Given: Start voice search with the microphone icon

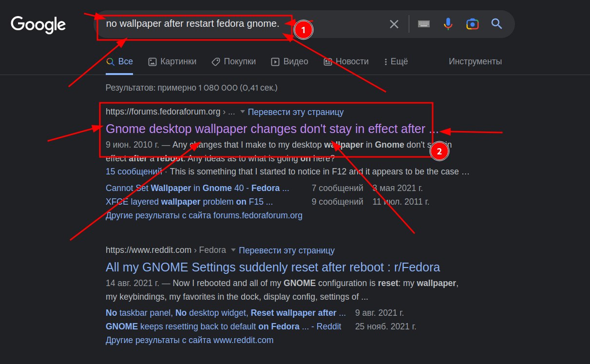Looking at the screenshot, I should (x=448, y=24).
